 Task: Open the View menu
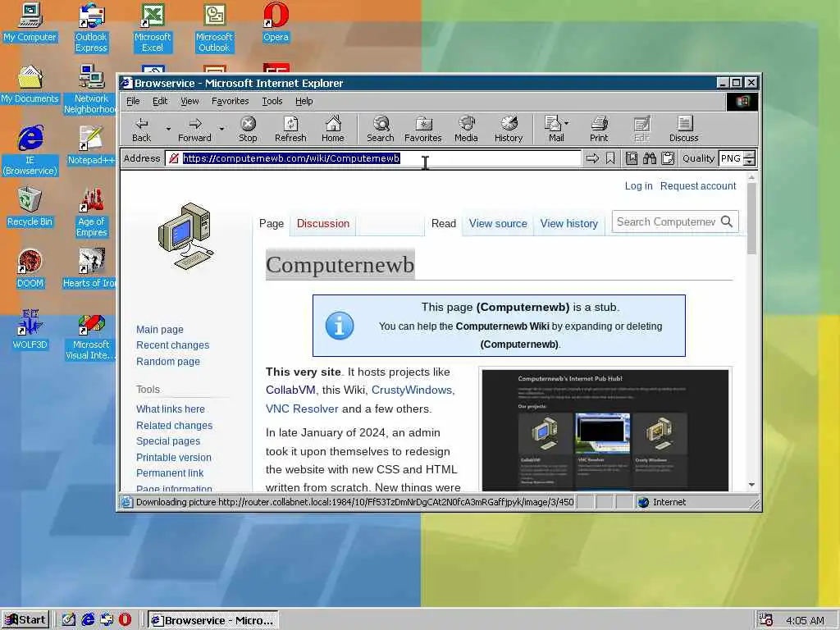189,101
